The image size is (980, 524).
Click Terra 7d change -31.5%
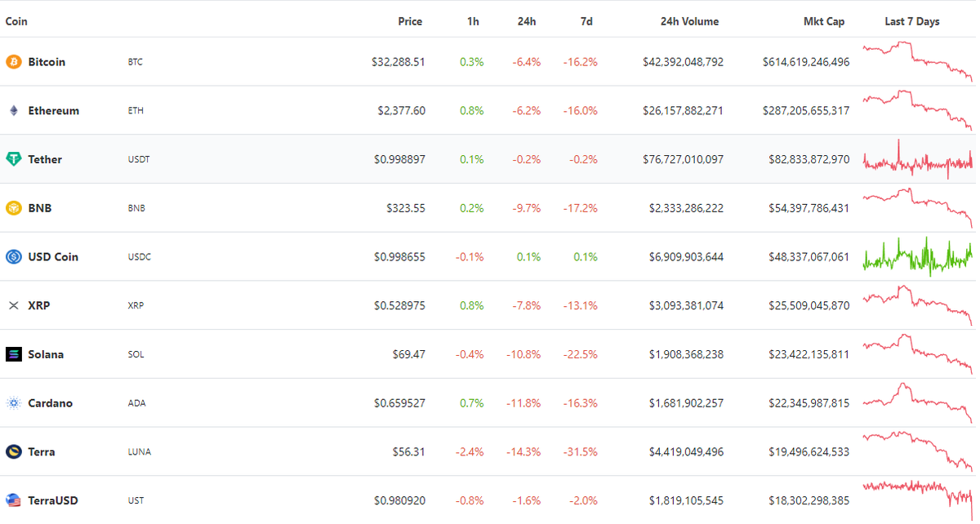pyautogui.click(x=580, y=451)
